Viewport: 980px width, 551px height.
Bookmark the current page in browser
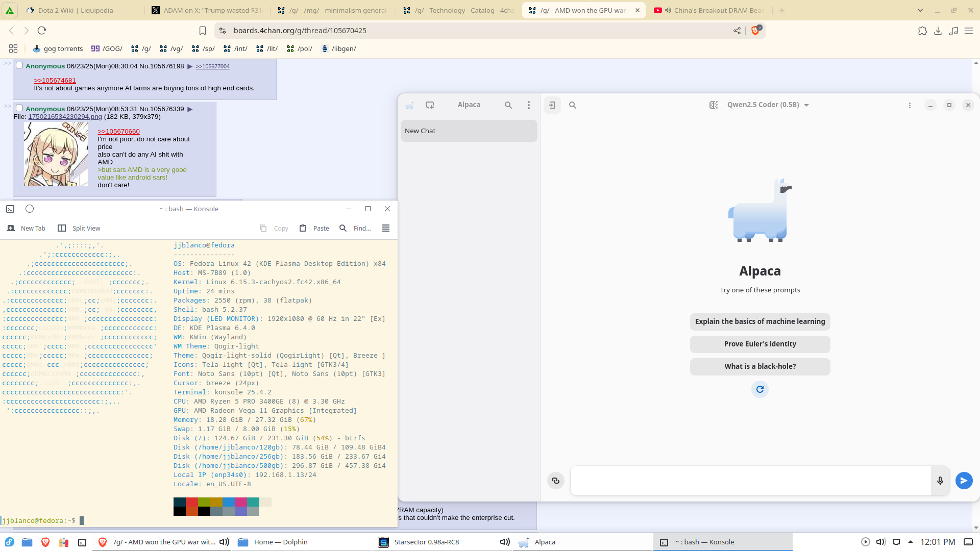point(203,31)
